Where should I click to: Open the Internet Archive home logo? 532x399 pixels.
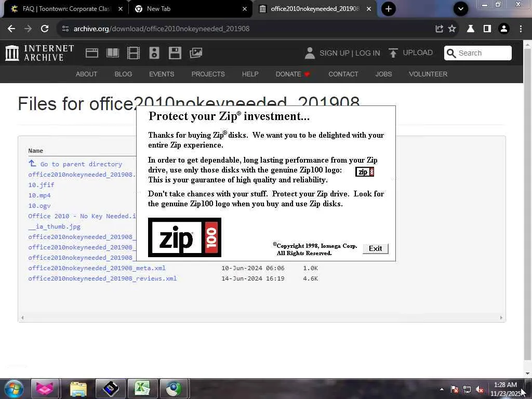(39, 54)
